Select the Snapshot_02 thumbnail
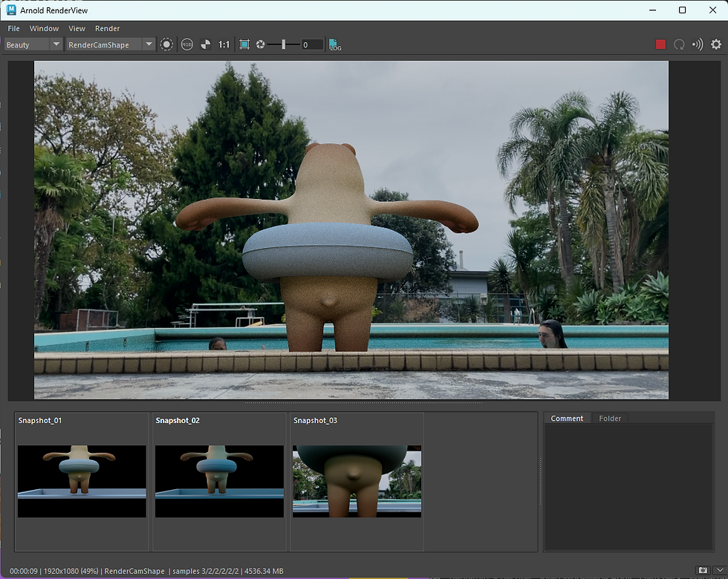This screenshot has width=728, height=579. [x=219, y=481]
